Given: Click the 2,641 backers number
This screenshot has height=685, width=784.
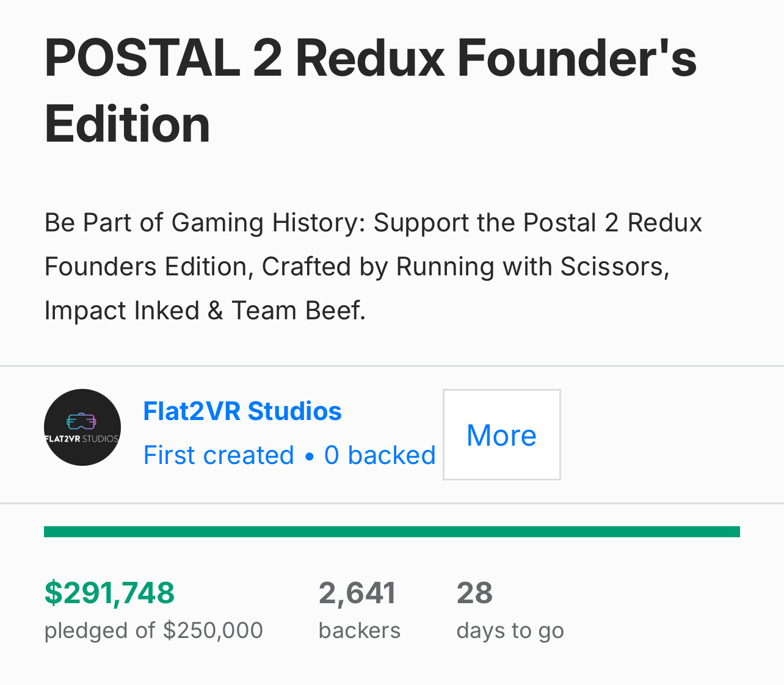Looking at the screenshot, I should (357, 593).
